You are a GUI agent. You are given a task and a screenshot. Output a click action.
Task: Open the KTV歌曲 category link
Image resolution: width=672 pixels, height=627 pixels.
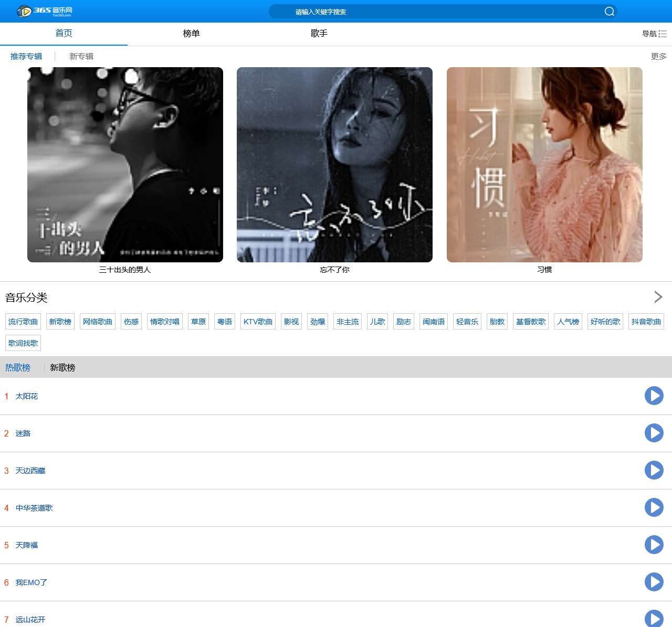258,322
